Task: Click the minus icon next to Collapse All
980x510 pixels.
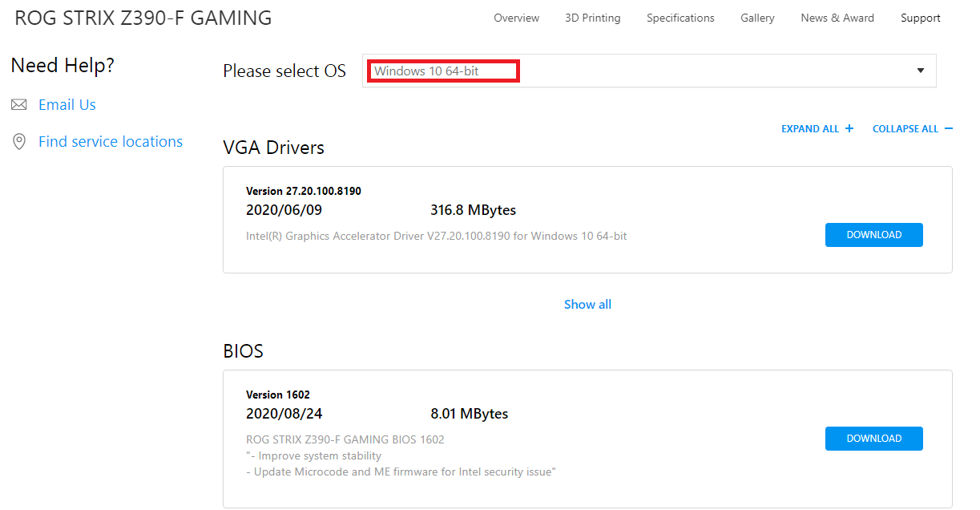Action: tap(949, 129)
